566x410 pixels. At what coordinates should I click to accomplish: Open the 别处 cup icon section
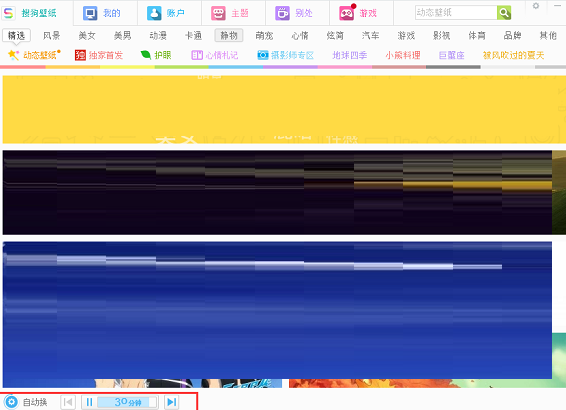(282, 13)
